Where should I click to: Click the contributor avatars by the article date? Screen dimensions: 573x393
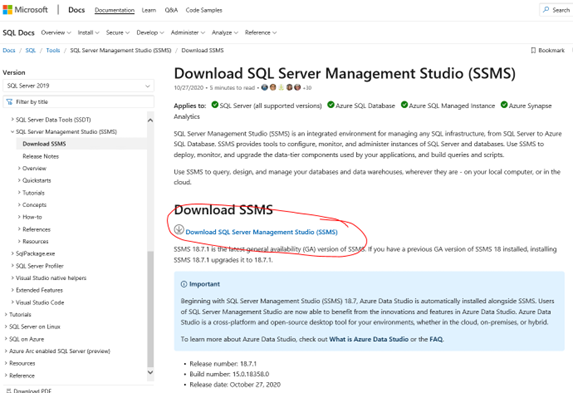281,87
